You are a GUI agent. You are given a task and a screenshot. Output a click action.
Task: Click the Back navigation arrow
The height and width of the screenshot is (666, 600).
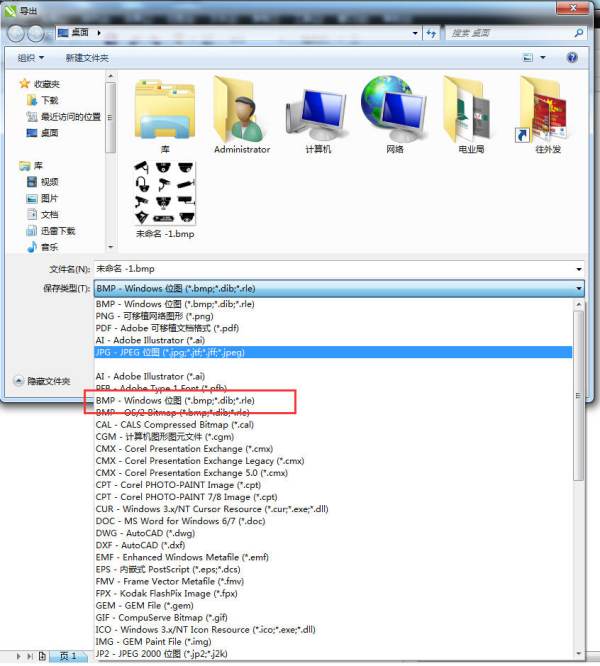16,33
